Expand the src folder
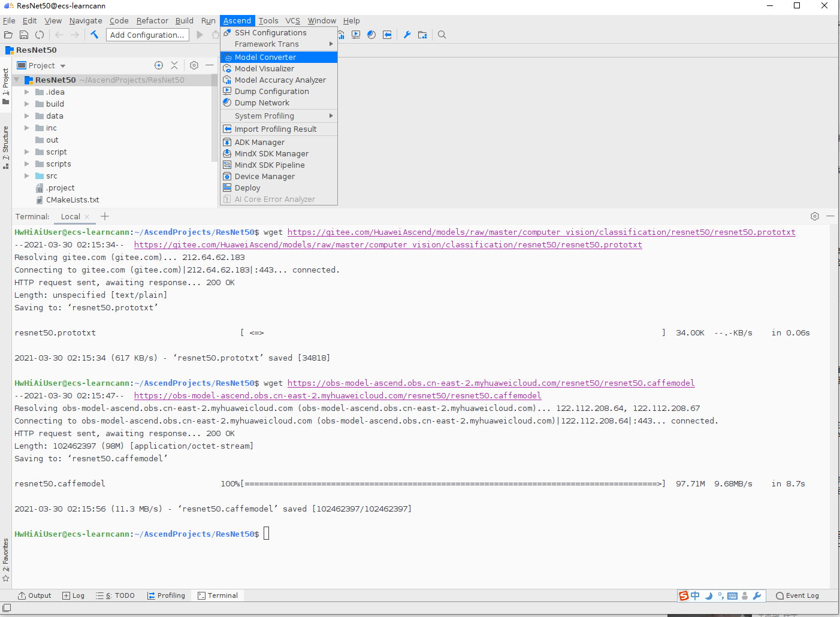Viewport: 840px width, 617px height. pyautogui.click(x=26, y=176)
